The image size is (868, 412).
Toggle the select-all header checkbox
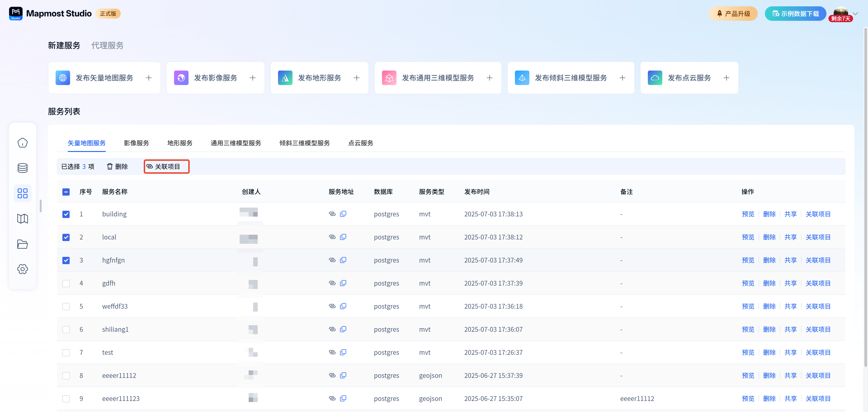pos(66,192)
